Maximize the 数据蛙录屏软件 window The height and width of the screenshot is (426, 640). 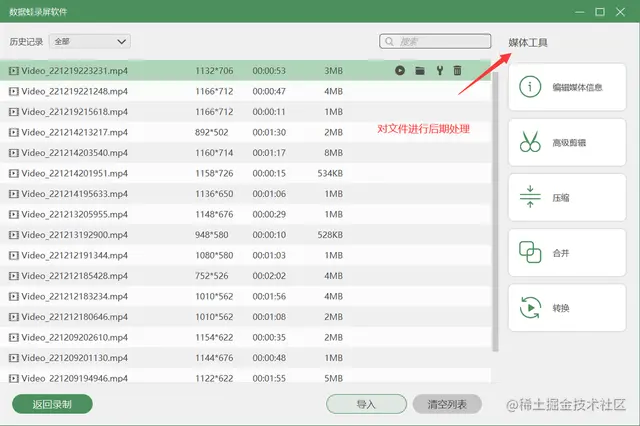coord(600,12)
